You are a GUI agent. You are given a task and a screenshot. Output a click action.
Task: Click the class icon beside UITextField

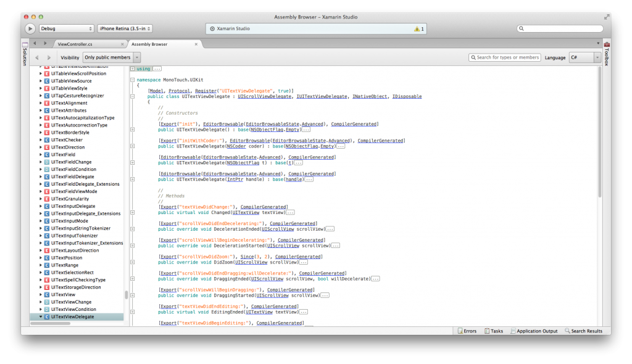click(x=46, y=155)
